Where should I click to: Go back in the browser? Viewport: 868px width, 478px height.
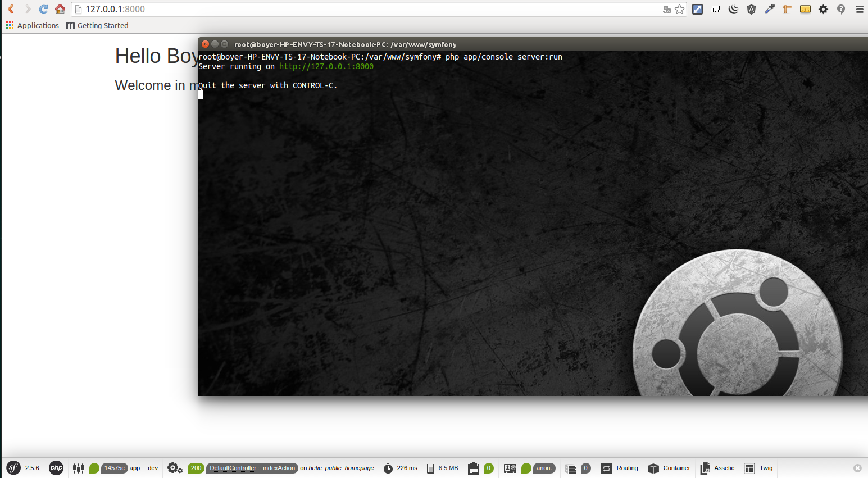coord(11,9)
